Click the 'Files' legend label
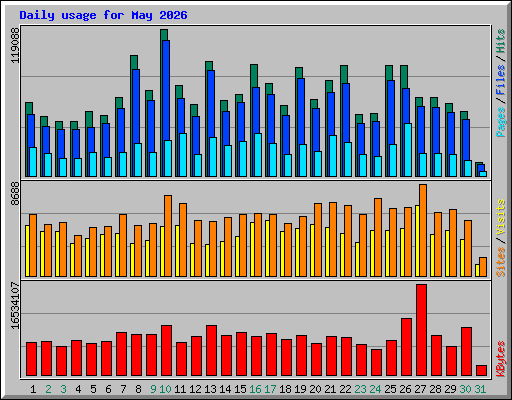This screenshot has width=512, height=400. click(501, 80)
